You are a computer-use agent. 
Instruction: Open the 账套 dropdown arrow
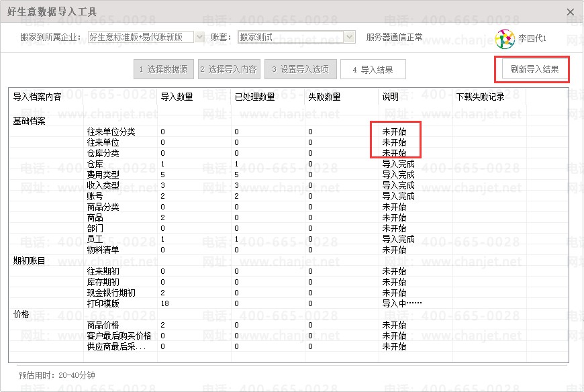point(349,37)
